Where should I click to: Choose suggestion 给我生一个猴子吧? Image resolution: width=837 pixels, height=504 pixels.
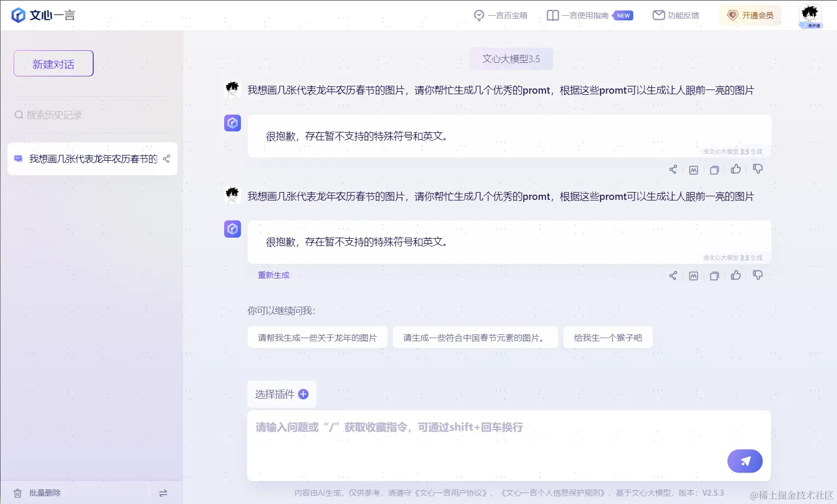(x=608, y=338)
